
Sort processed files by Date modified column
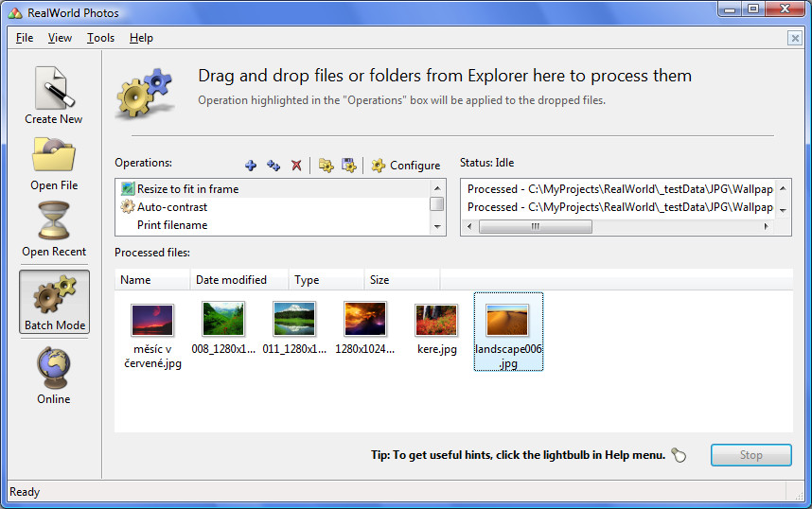point(239,280)
